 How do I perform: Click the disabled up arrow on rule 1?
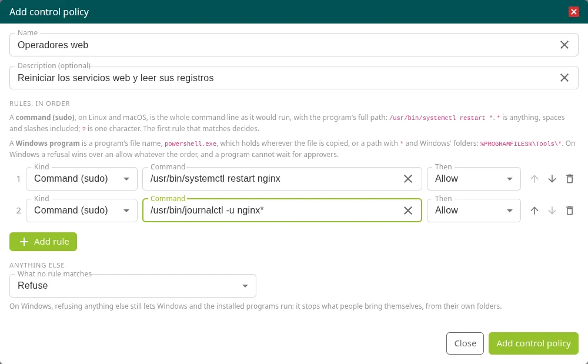coord(534,179)
